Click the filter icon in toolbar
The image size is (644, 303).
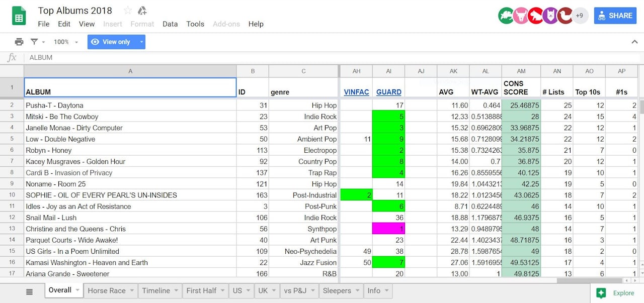tap(34, 42)
